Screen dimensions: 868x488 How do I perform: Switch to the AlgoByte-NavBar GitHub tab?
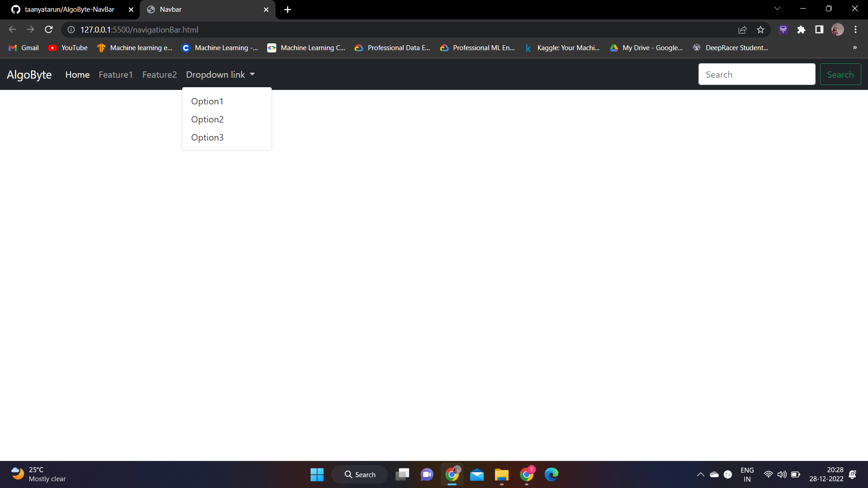click(69, 9)
